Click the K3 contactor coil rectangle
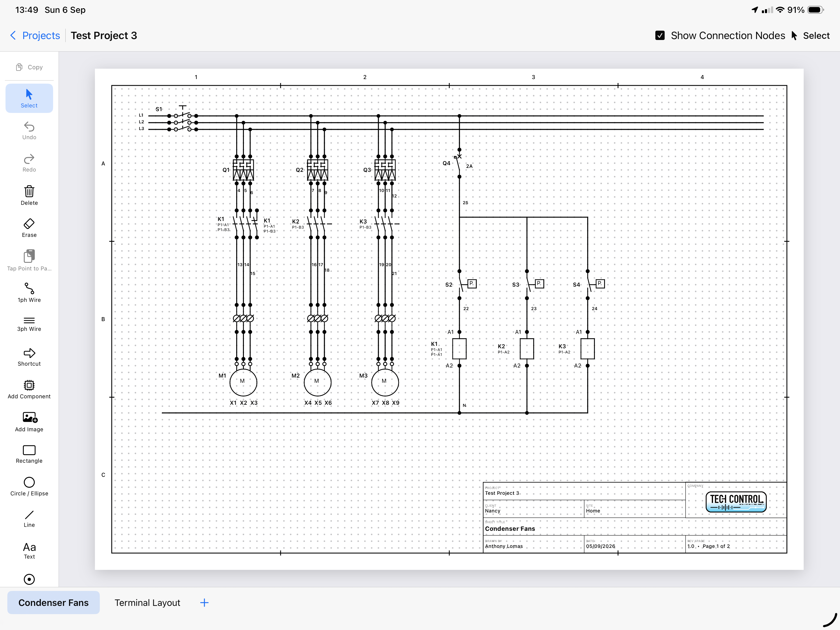The height and width of the screenshot is (630, 840). pyautogui.click(x=588, y=349)
